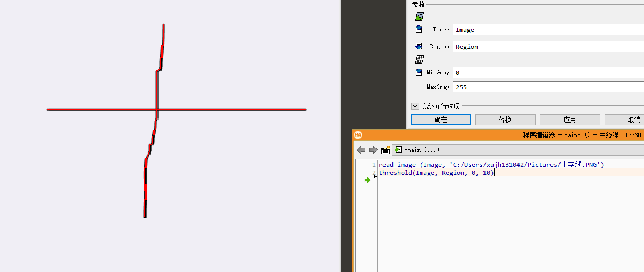Click the 确定 button
Screen dimensions: 644x272
441,120
